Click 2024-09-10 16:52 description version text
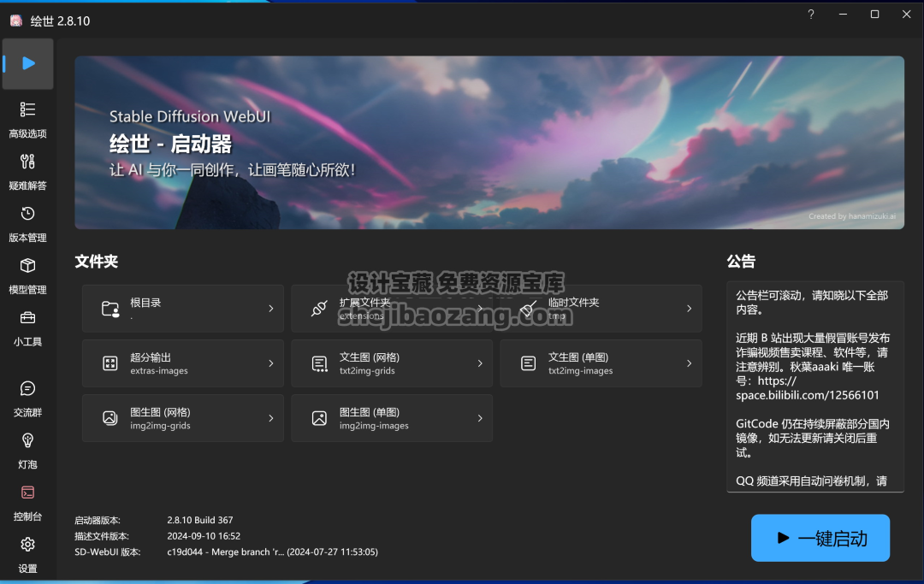Viewport: 924px width, 584px height. (204, 536)
